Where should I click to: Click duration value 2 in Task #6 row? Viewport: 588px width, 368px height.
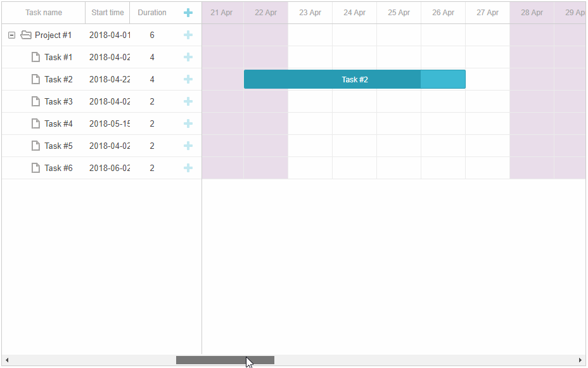[152, 167]
